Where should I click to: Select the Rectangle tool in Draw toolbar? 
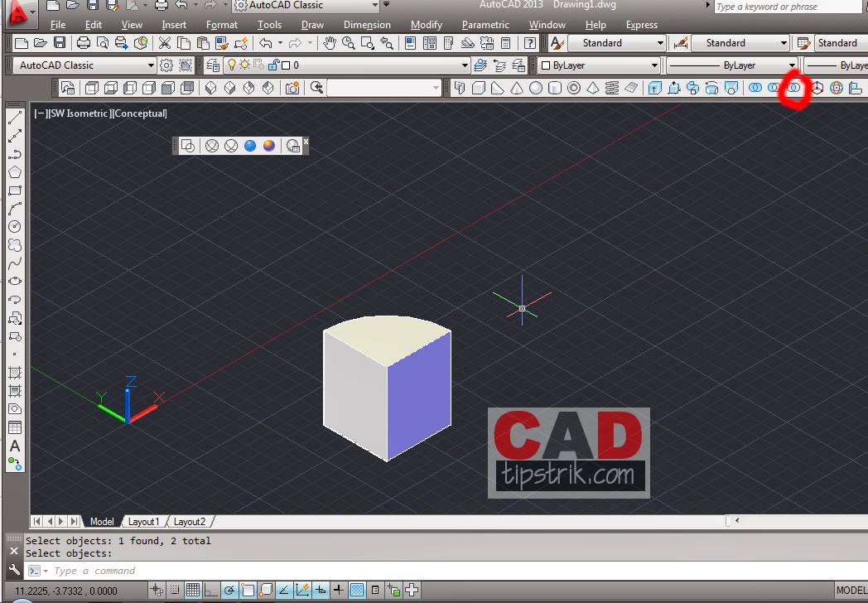coord(15,191)
